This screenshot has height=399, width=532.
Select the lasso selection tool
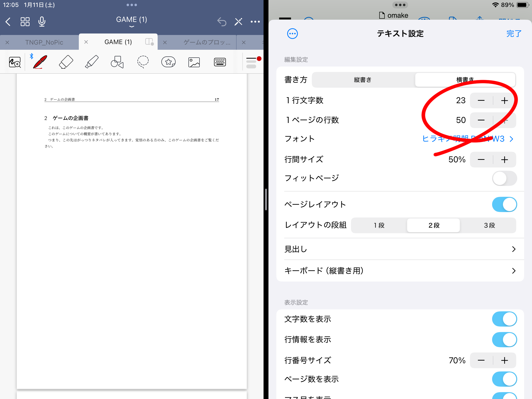tap(143, 62)
